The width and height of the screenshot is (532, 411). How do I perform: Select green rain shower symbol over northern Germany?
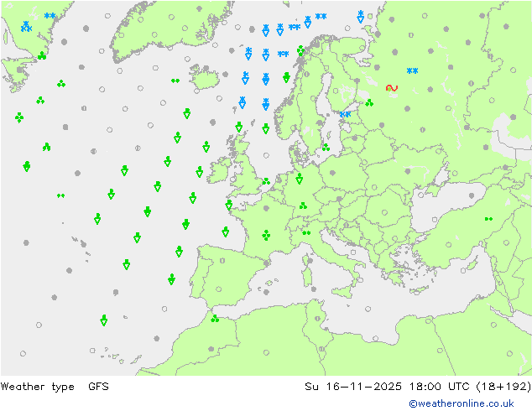pyautogui.click(x=299, y=179)
